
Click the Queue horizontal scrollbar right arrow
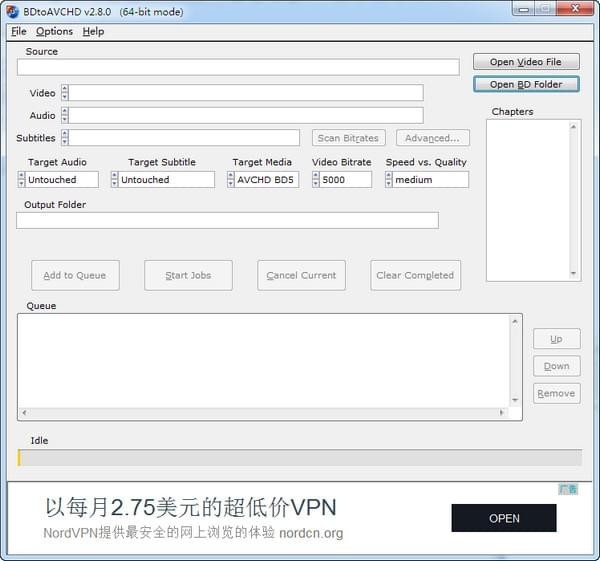pos(503,413)
